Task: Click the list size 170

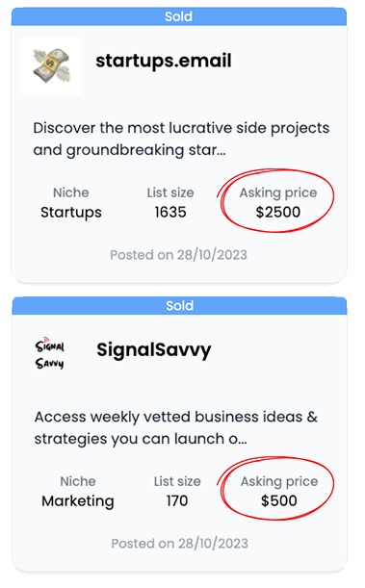Action: click(177, 501)
